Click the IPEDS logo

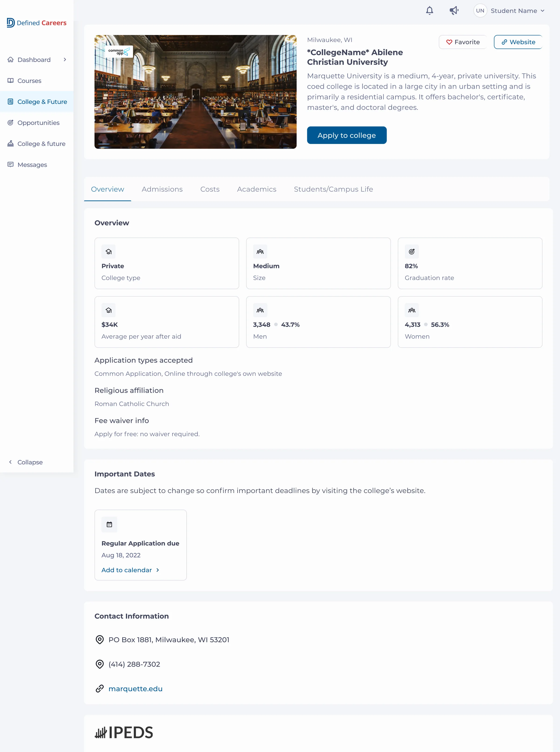point(124,732)
